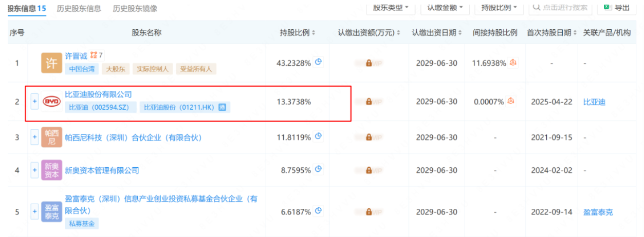The image size is (644, 237).
Task: Click the VIP lock icon in 盈富泰克 row
Action: tap(369, 212)
